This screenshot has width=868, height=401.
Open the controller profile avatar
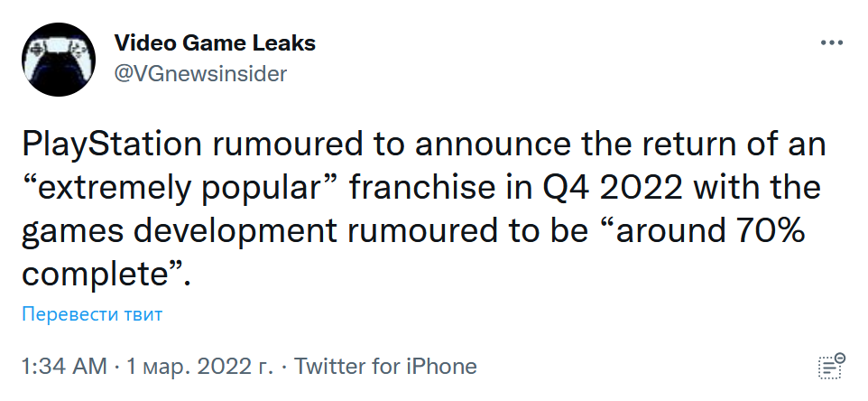pyautogui.click(x=59, y=60)
